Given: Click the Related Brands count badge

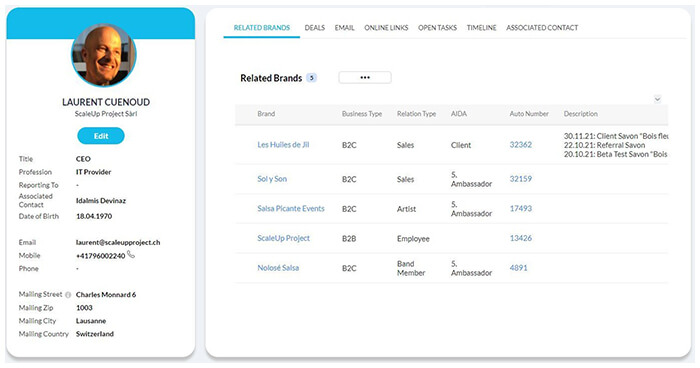Looking at the screenshot, I should (312, 78).
